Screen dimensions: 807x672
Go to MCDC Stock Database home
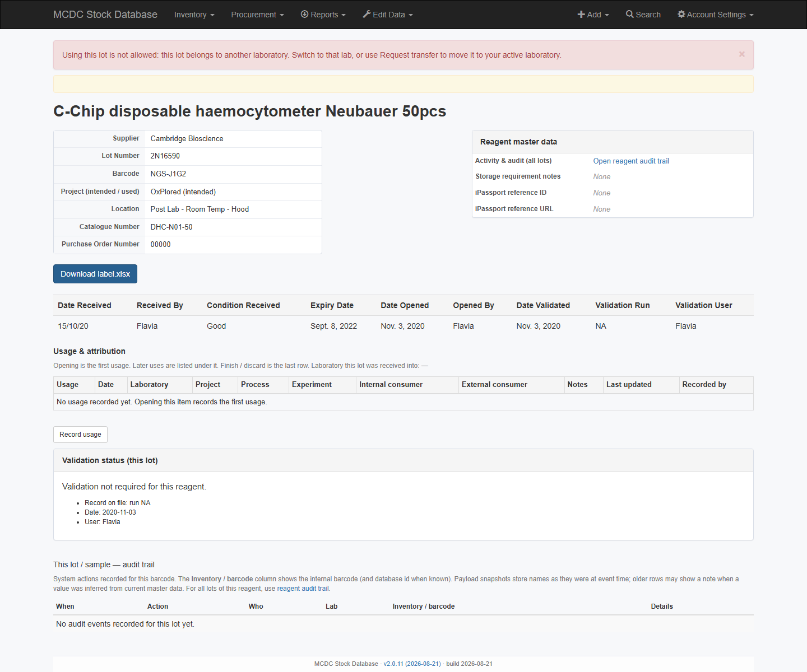click(x=105, y=15)
